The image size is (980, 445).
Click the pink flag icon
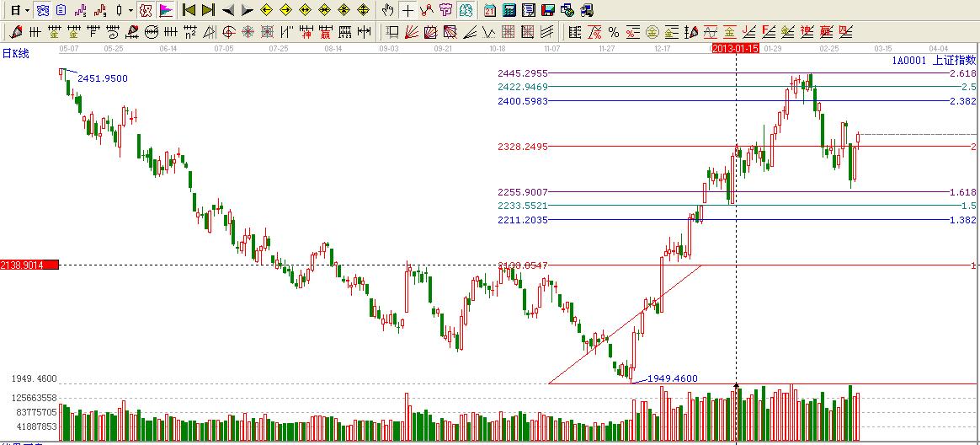click(x=166, y=10)
